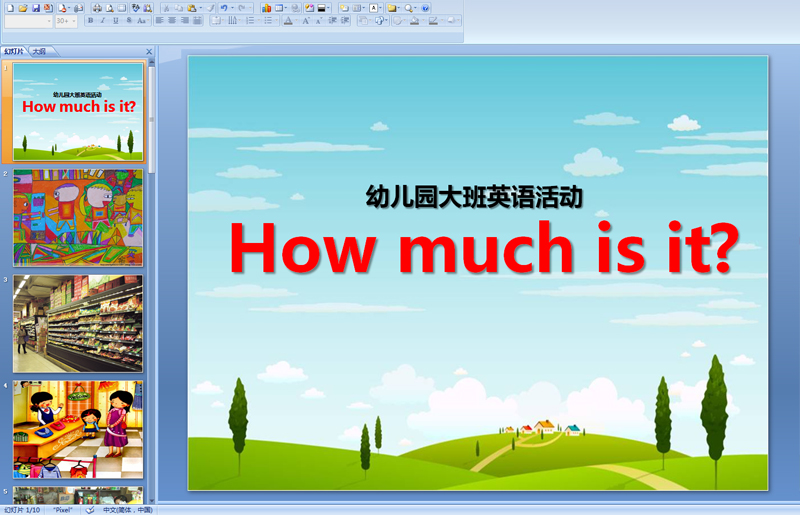Undo the last action
Image resolution: width=800 pixels, height=515 pixels.
point(224,8)
